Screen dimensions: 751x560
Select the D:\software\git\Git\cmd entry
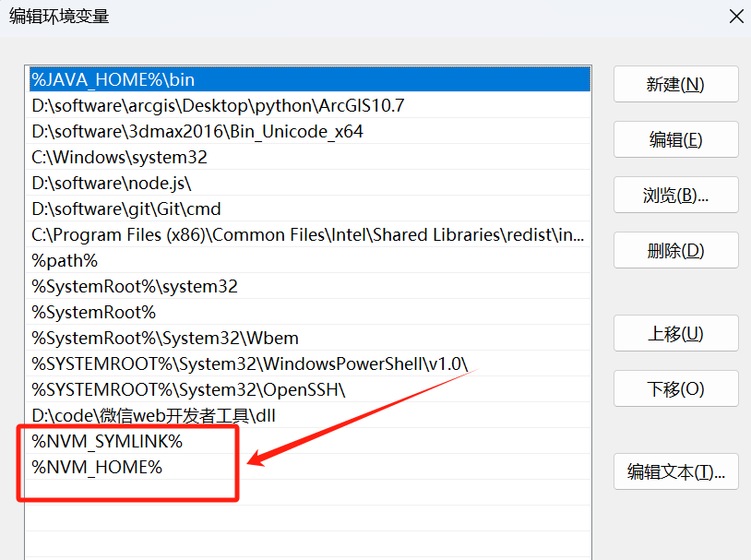pos(309,209)
